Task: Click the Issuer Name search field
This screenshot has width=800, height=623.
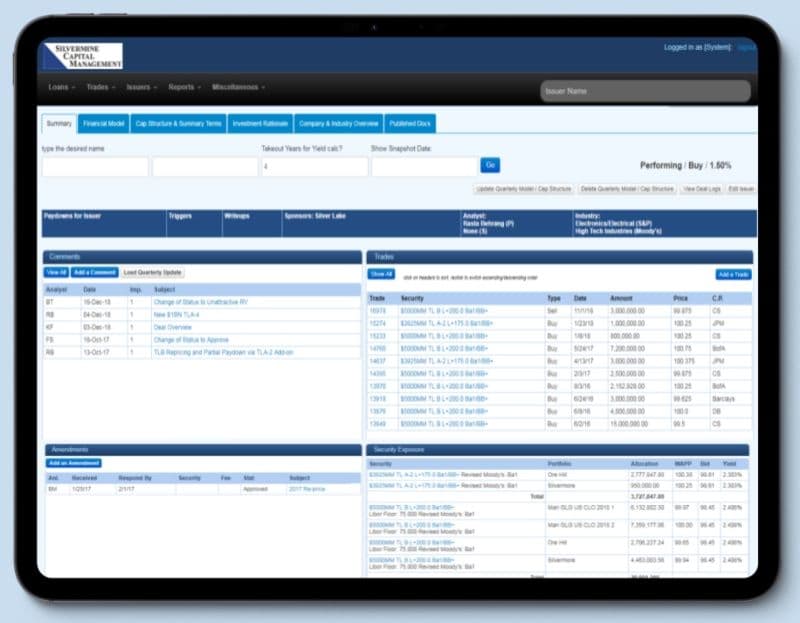Action: [x=645, y=91]
